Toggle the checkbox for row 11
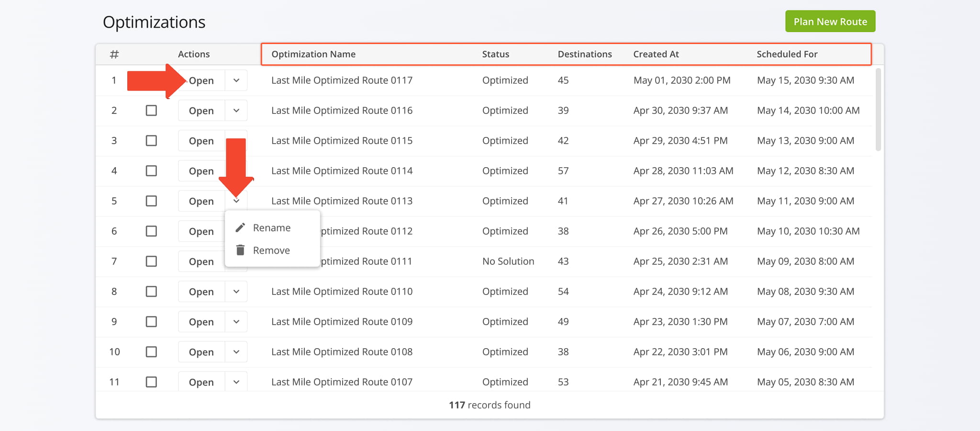 click(x=151, y=382)
